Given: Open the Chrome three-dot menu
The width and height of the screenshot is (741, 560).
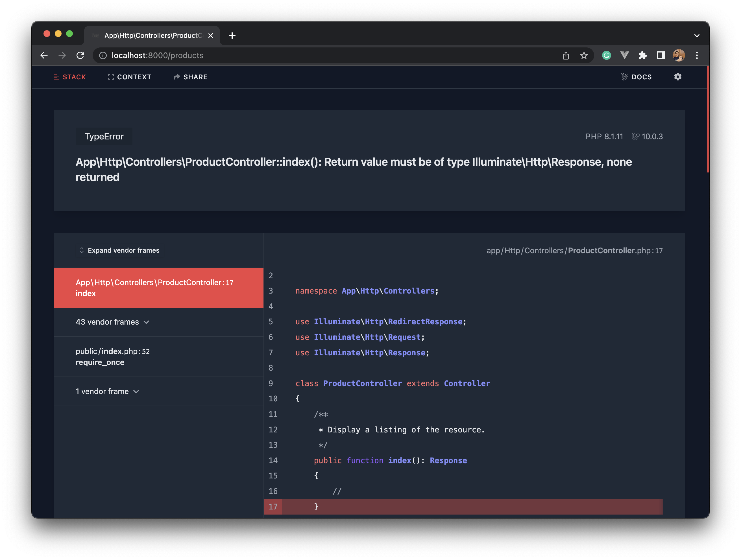Looking at the screenshot, I should [x=697, y=55].
